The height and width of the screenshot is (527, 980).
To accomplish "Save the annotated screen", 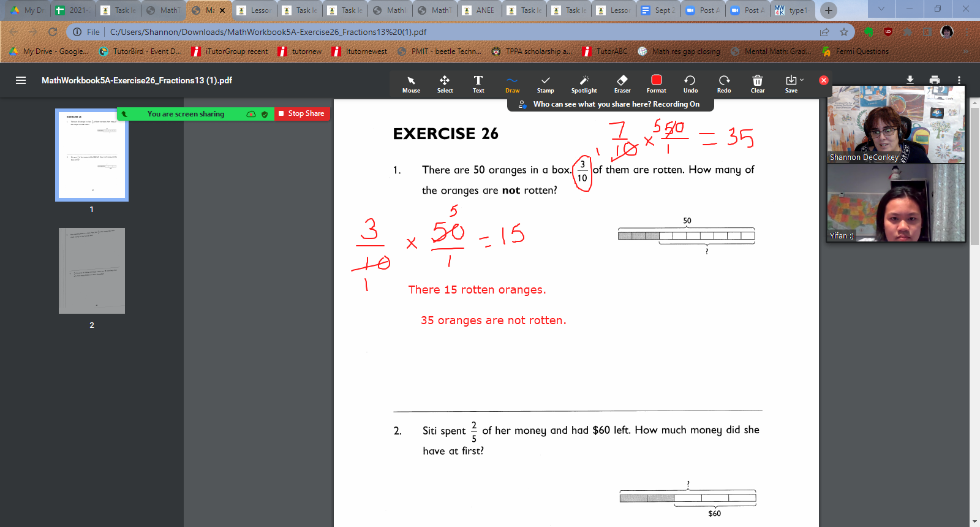I will pos(791,84).
